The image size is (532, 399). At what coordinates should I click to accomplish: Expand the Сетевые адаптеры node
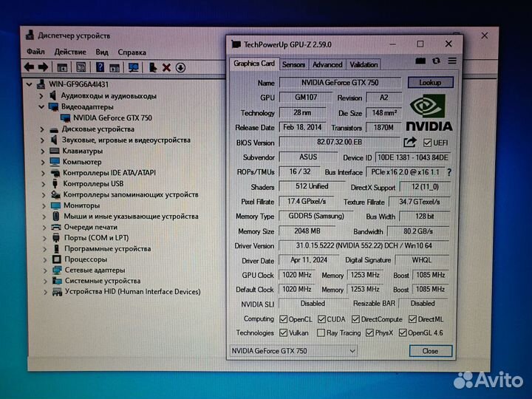click(x=45, y=270)
